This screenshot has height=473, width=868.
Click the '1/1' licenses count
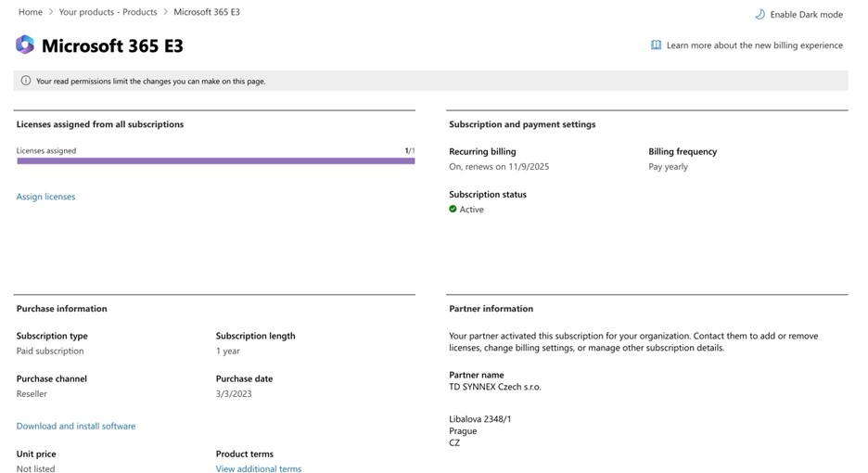click(410, 150)
